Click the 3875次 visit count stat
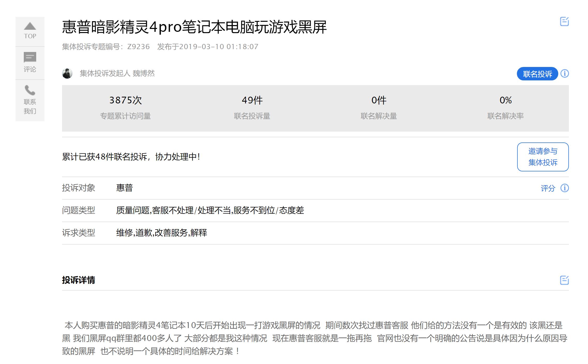 point(125,100)
